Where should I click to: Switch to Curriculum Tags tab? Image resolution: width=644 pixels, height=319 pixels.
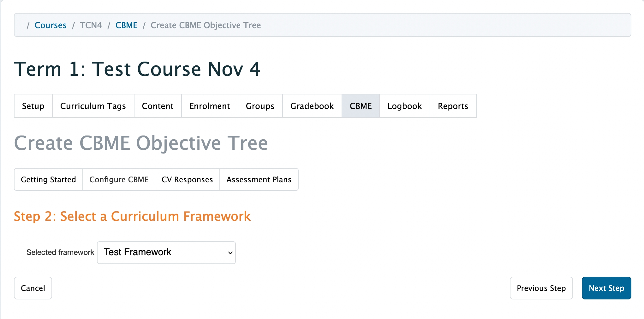(x=93, y=106)
